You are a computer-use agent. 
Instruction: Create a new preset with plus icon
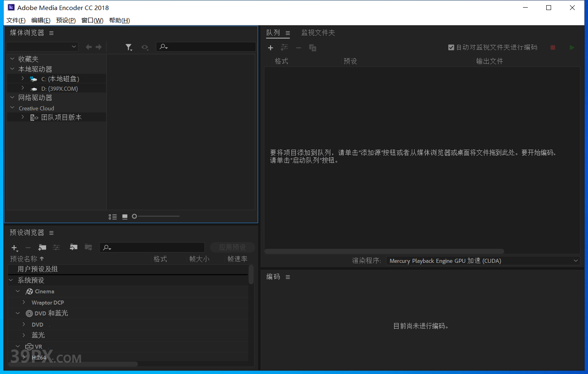coord(14,248)
